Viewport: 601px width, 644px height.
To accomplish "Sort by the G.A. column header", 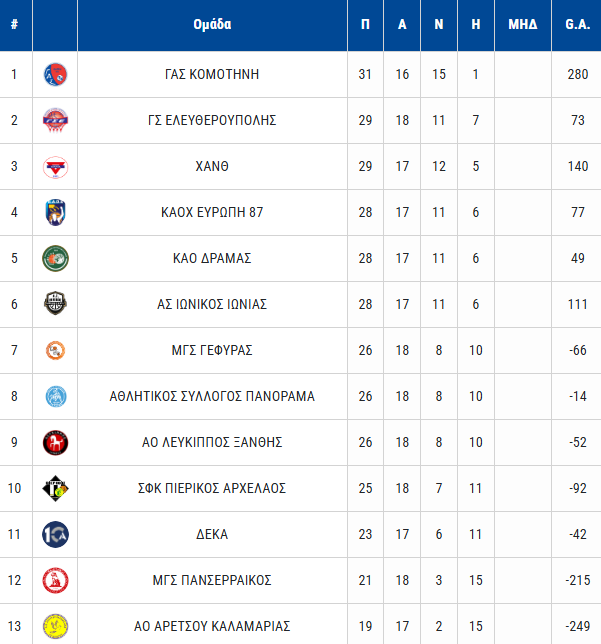I will pos(576,25).
